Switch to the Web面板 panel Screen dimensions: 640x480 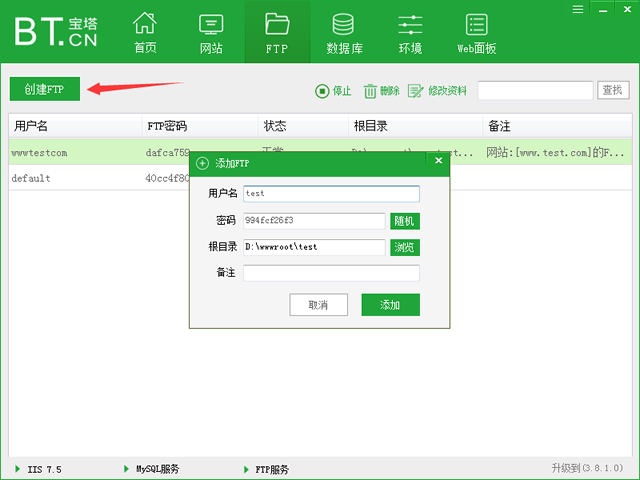[x=477, y=32]
